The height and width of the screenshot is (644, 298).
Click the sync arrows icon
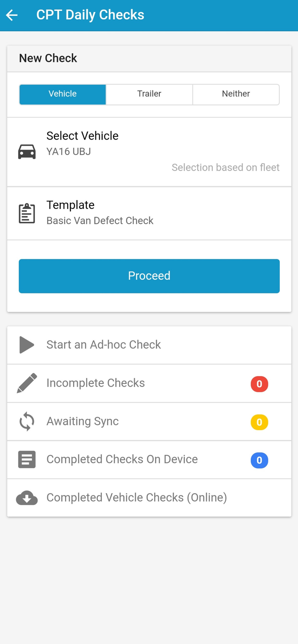point(27,421)
